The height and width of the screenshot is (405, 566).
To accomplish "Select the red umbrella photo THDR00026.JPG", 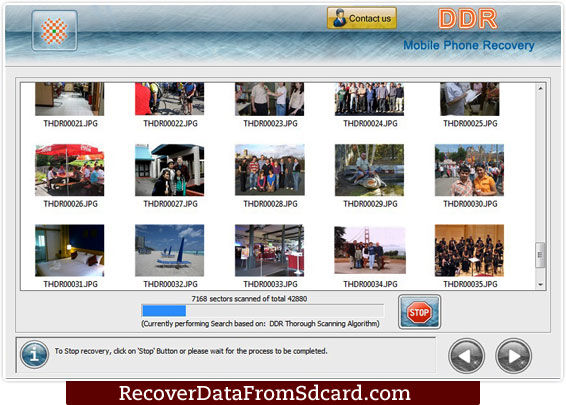I will (x=70, y=170).
